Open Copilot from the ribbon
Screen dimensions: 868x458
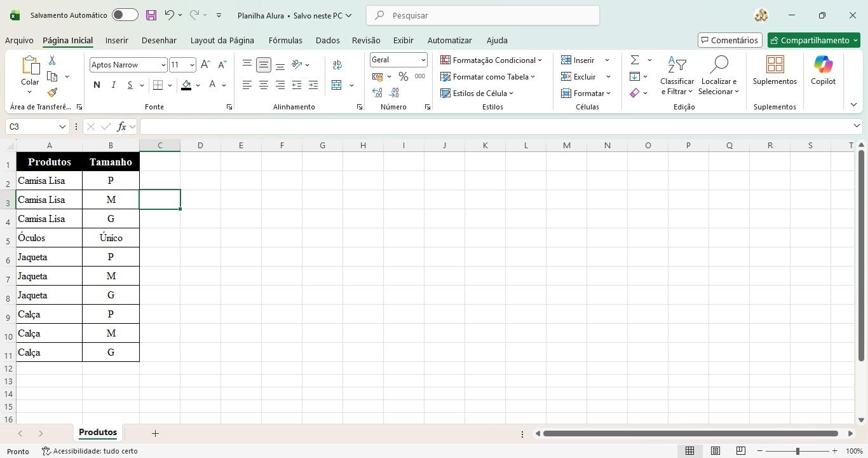pos(823,70)
